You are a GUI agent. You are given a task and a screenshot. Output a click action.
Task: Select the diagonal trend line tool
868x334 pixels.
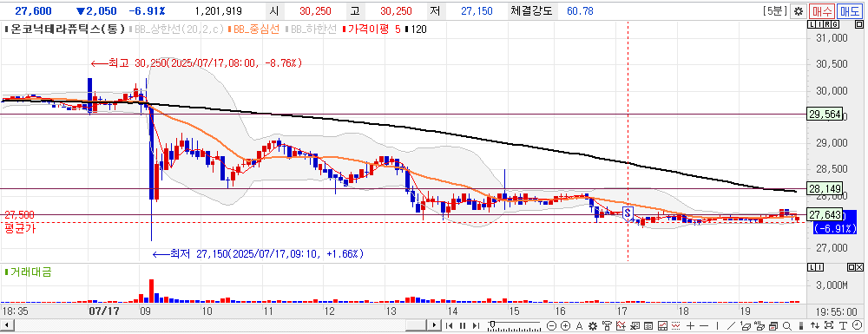(731, 325)
